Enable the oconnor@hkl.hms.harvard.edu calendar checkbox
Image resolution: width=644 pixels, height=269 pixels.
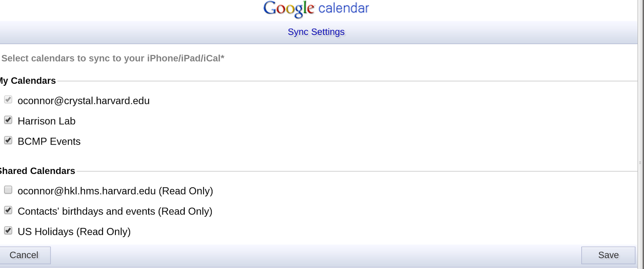pos(8,190)
